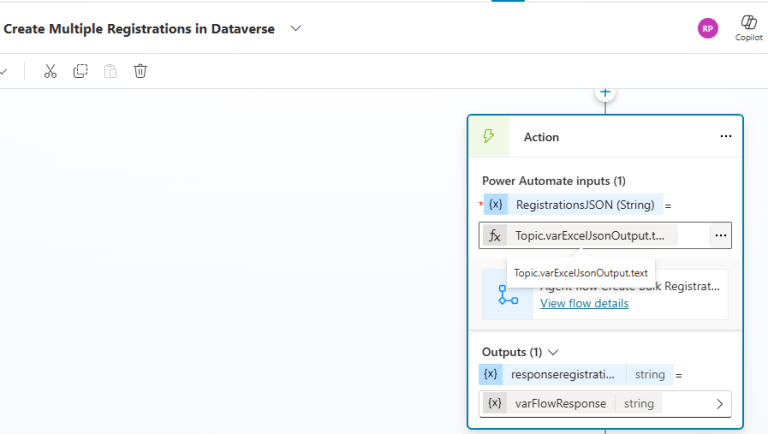The width and height of the screenshot is (768, 434).
Task: Click the Paste clipboard icon
Action: [111, 71]
